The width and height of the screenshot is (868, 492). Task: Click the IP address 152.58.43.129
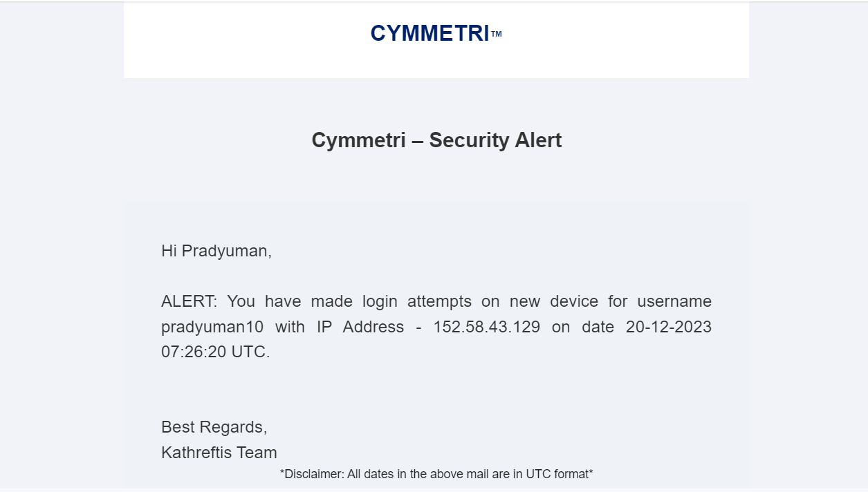coord(486,327)
